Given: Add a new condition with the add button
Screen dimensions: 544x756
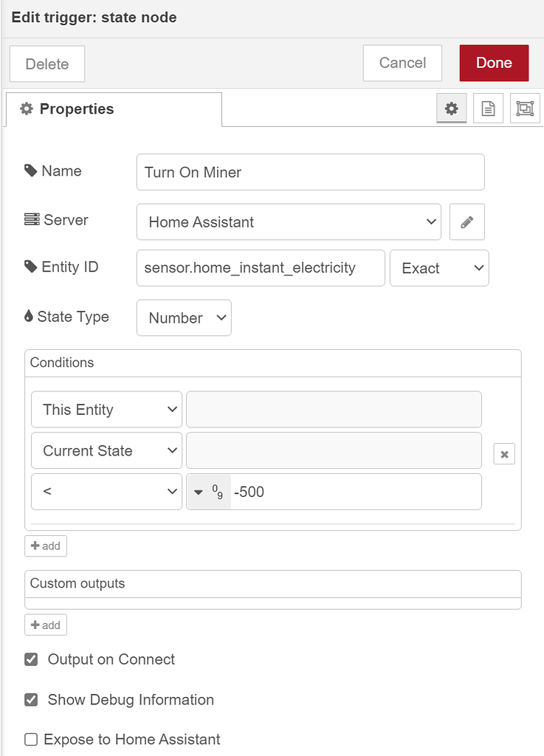Looking at the screenshot, I should (45, 546).
